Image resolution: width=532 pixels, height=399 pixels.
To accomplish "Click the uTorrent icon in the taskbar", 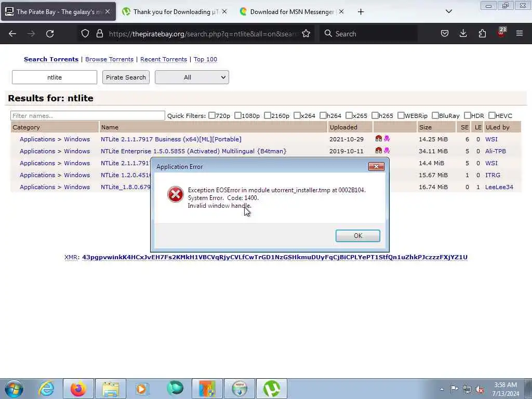I will click(272, 389).
